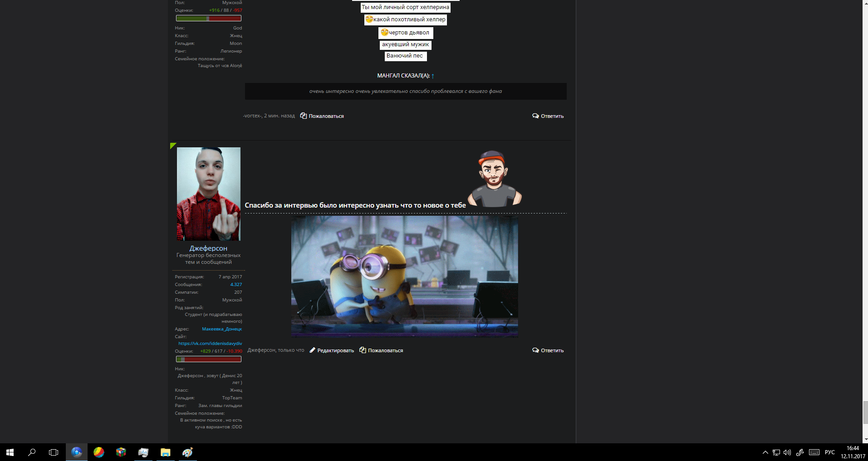Click Джеферсон's ratings bar
This screenshot has width=868, height=461.
pyautogui.click(x=209, y=359)
